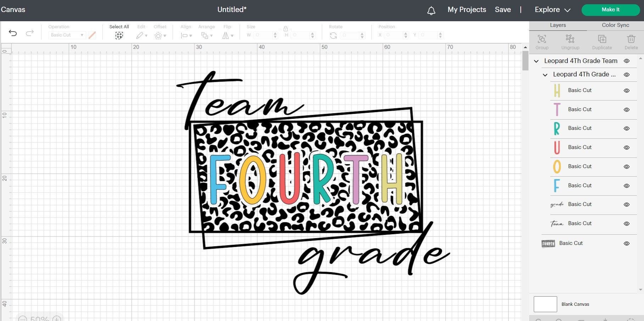This screenshot has height=321, width=644.
Task: Open My Projects from the top bar
Action: point(466,10)
